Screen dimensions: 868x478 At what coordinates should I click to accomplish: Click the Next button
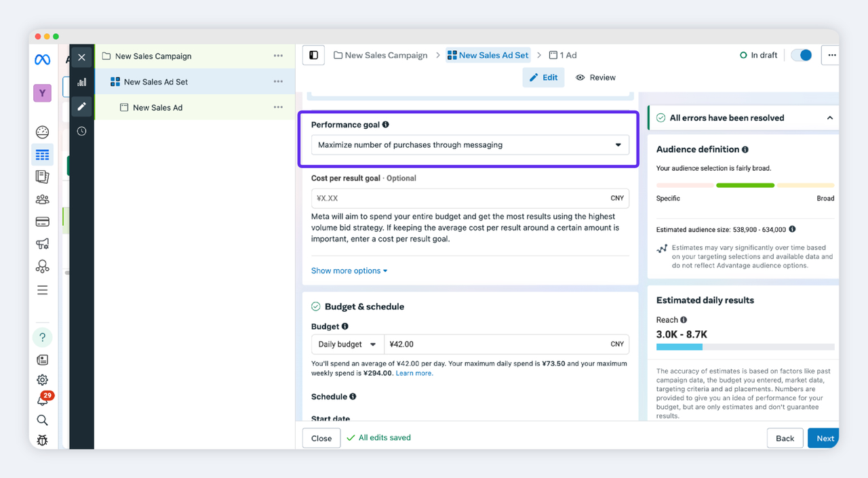(x=825, y=438)
